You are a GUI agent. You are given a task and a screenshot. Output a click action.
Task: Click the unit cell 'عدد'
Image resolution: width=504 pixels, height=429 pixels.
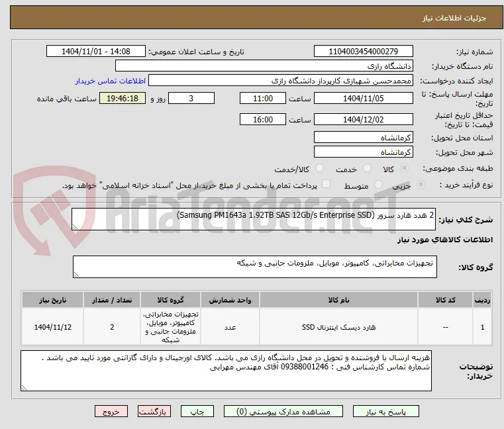click(x=230, y=327)
